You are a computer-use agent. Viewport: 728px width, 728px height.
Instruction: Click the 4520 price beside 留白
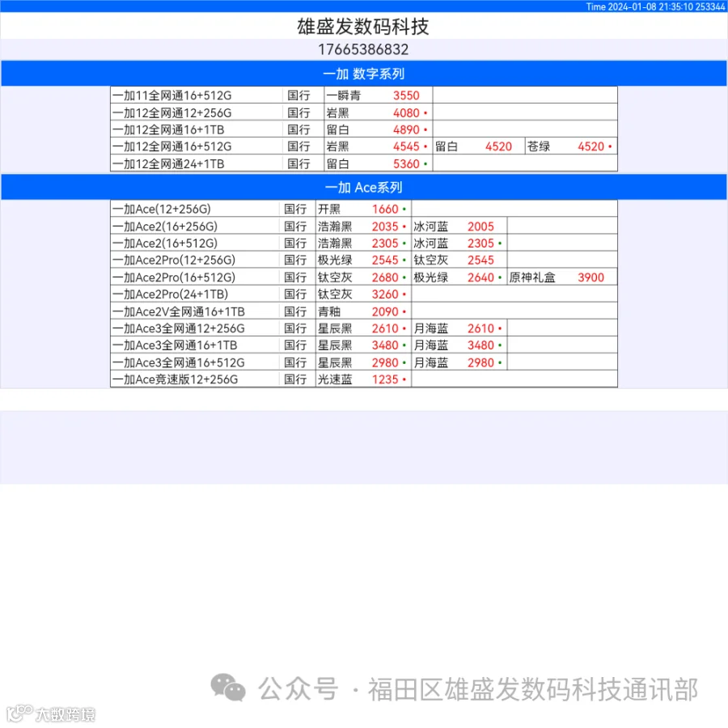(498, 146)
